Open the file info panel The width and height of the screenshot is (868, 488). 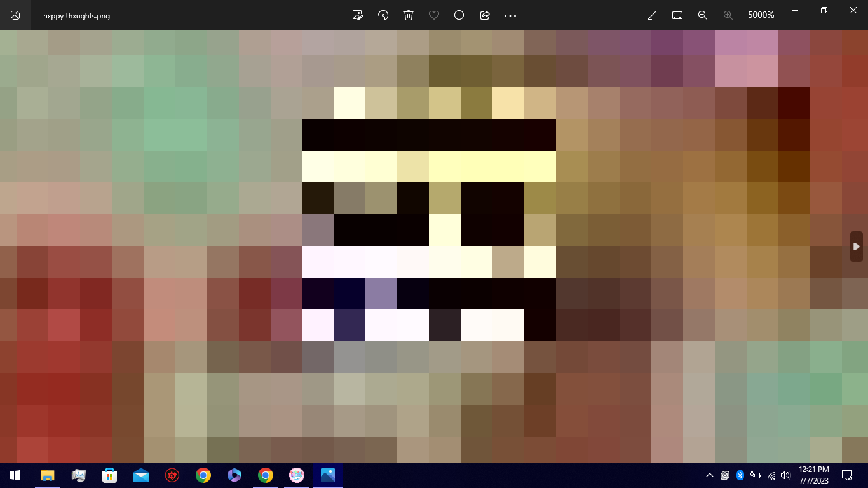(x=459, y=15)
